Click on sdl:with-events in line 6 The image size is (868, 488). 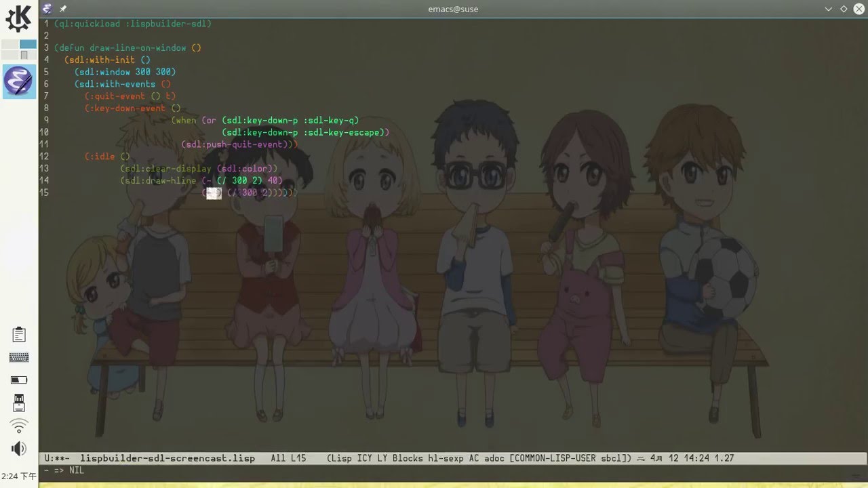tap(117, 84)
